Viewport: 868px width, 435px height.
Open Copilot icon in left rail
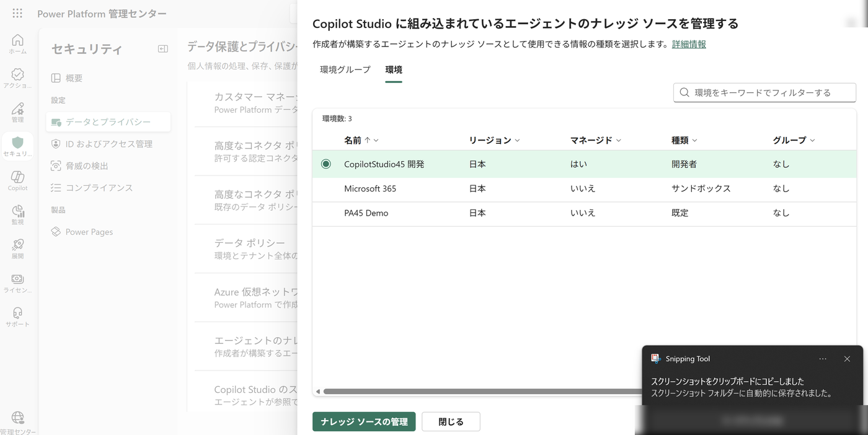[17, 180]
